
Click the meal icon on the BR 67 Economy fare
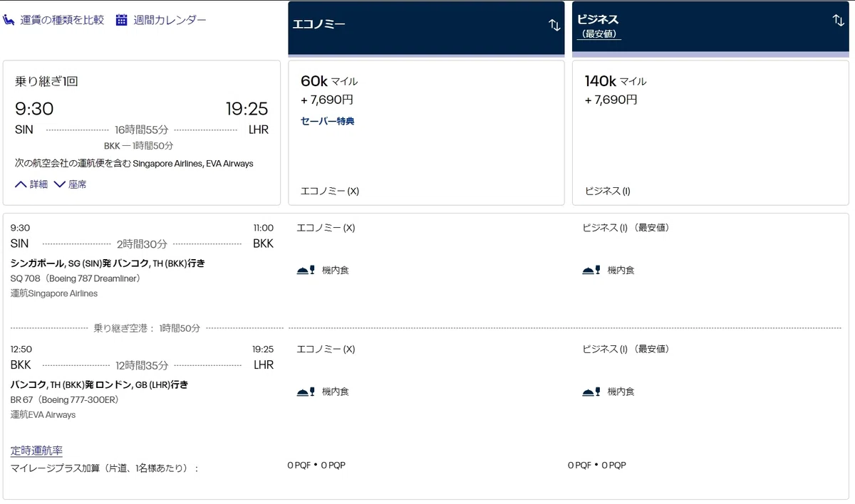(306, 392)
